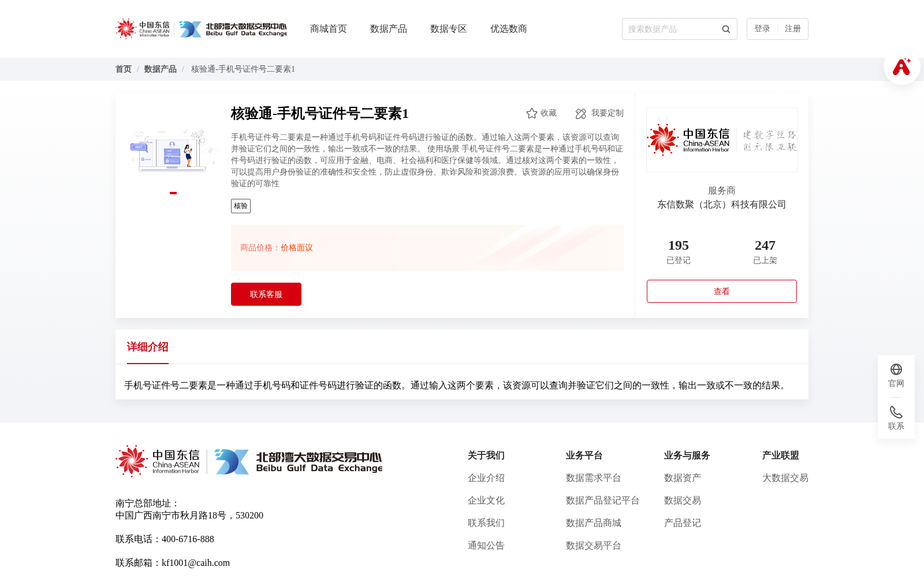Open footer link 数据交易平台
Screen dimensions: 924x578
[x=594, y=546]
